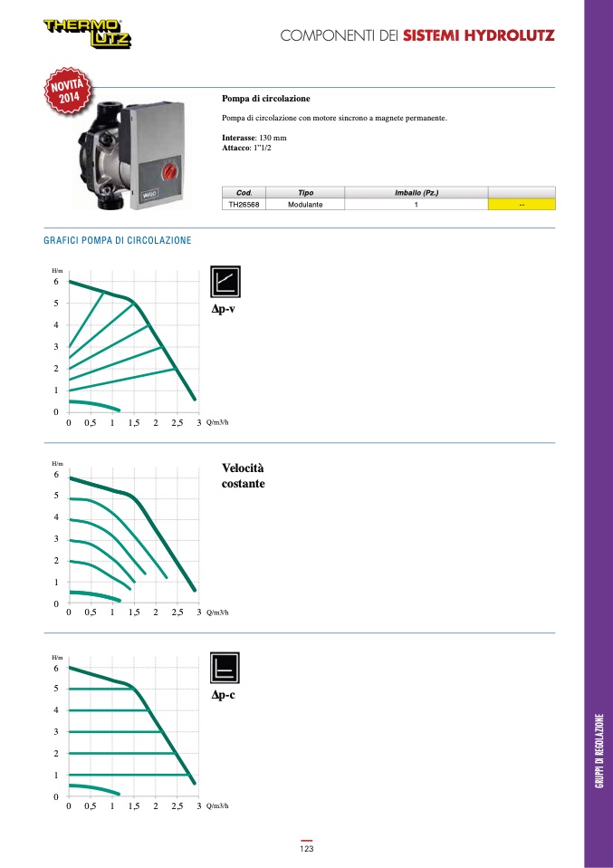The height and width of the screenshot is (868, 613).
Task: Click the 'Cod.' column header
Action: pos(244,193)
